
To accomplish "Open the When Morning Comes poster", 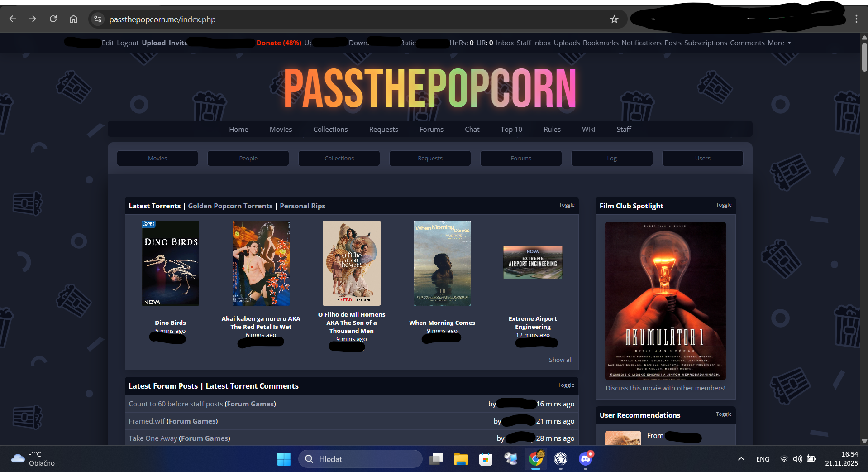I will click(442, 263).
